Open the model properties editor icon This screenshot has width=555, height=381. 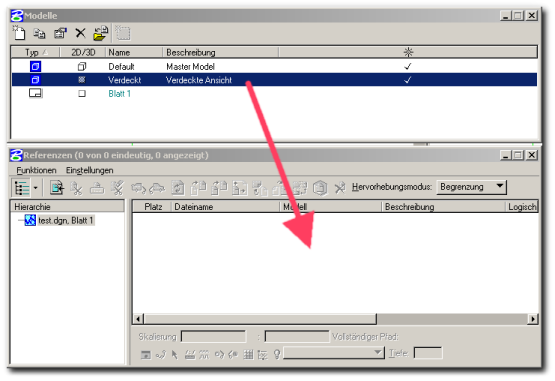(60, 33)
